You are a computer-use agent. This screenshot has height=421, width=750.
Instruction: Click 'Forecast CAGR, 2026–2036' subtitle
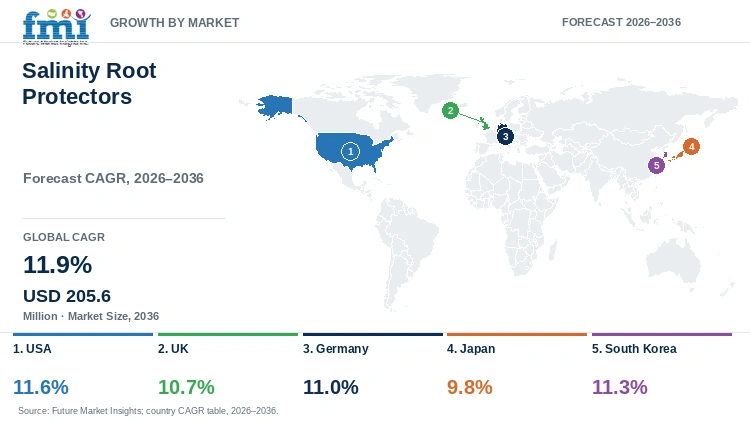pyautogui.click(x=113, y=178)
